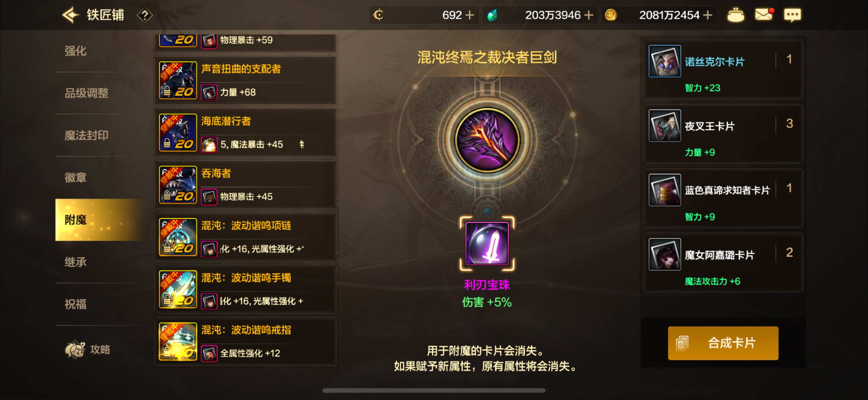
Task: Select 混沌：波动谐鸣戒指 equipment entry
Action: point(245,341)
